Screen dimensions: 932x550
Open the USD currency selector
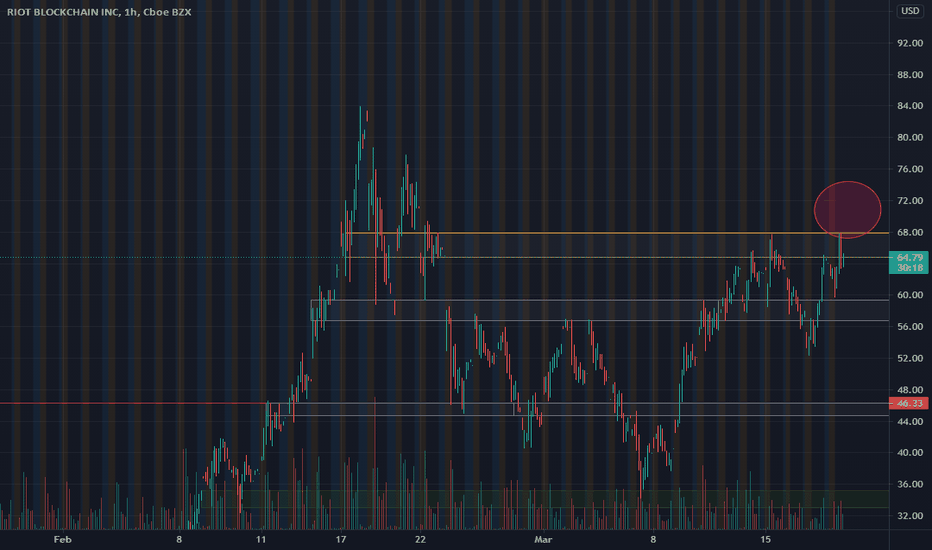[910, 11]
